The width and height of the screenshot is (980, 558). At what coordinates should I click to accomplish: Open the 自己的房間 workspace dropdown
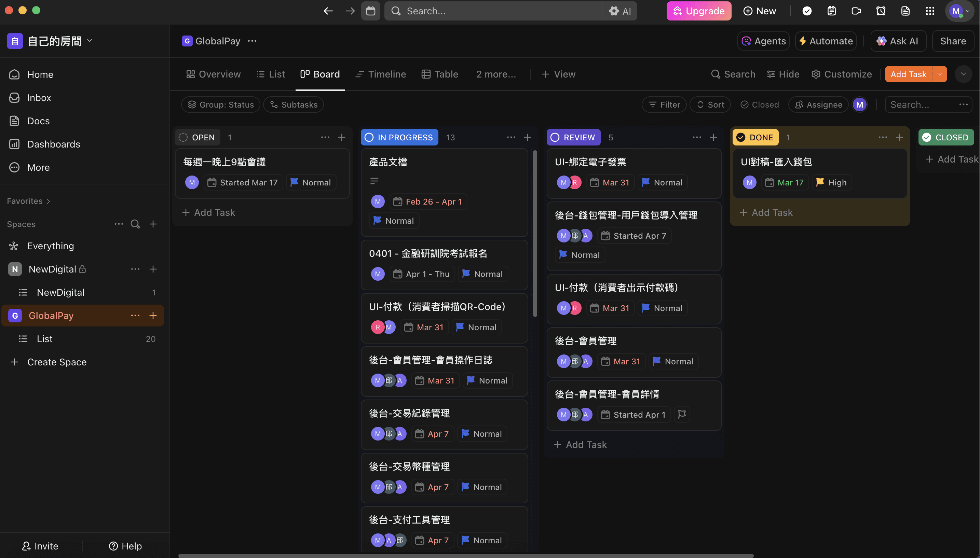click(50, 41)
